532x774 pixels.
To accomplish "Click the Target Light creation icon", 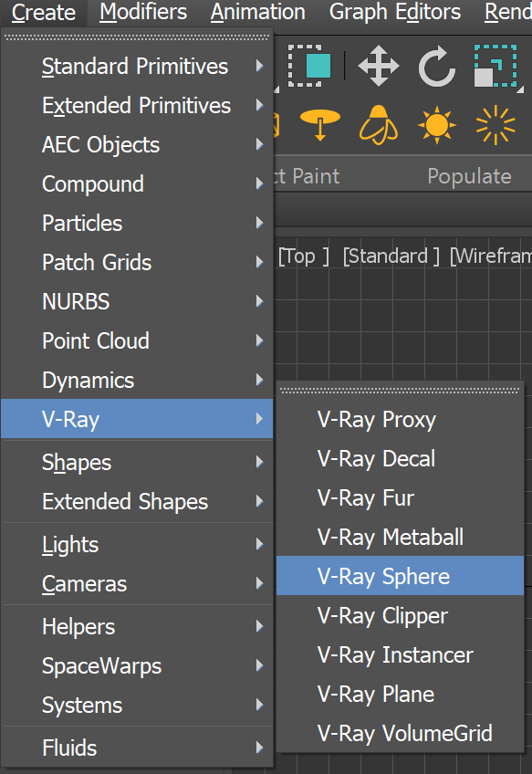I will point(319,126).
